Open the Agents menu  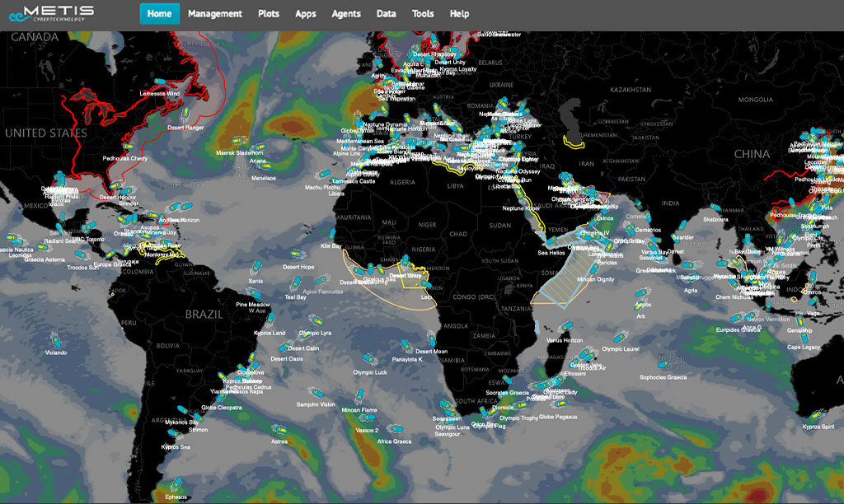(346, 14)
